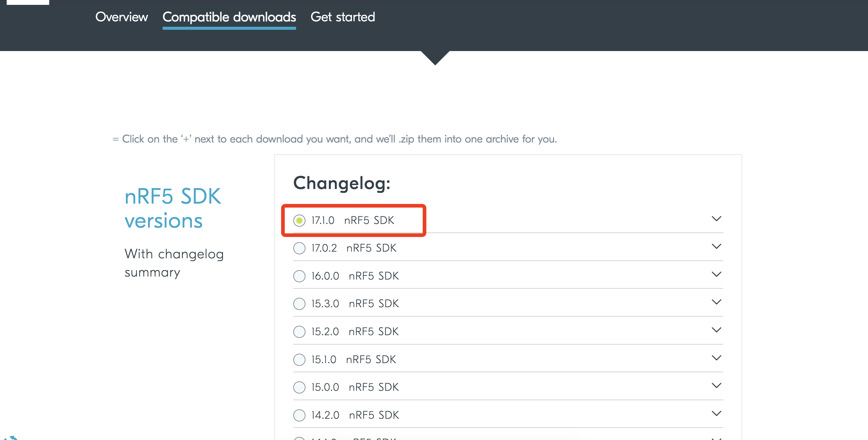Viewport: 868px width, 440px height.
Task: Expand the 15.2.0 changelog chevron
Action: pyautogui.click(x=717, y=330)
